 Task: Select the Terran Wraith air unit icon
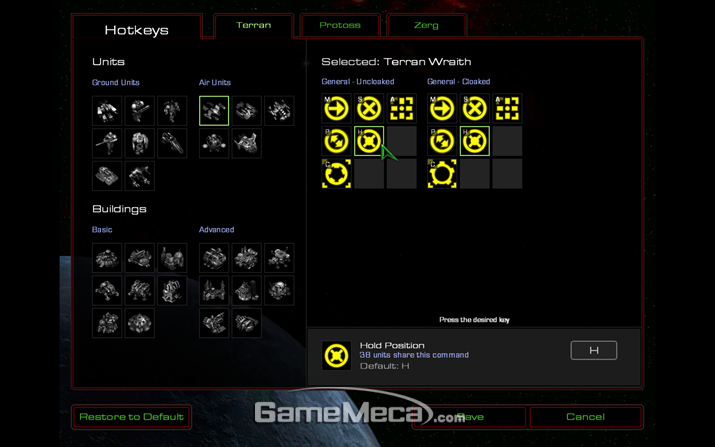tap(214, 110)
